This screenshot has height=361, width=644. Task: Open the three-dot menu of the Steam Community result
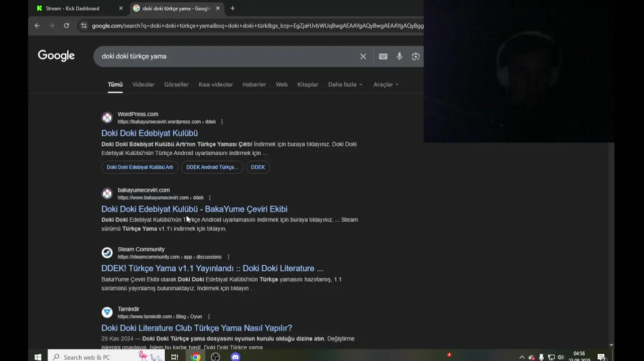coord(228,257)
